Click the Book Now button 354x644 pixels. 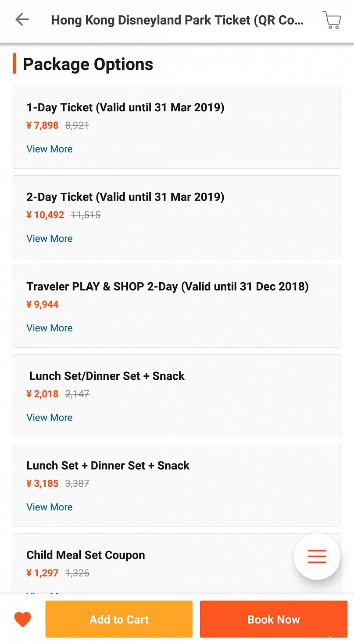[x=274, y=619]
